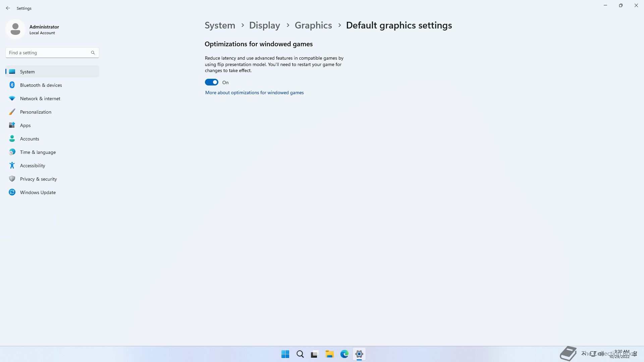
Task: Open the Windows Start menu
Action: pos(285,354)
